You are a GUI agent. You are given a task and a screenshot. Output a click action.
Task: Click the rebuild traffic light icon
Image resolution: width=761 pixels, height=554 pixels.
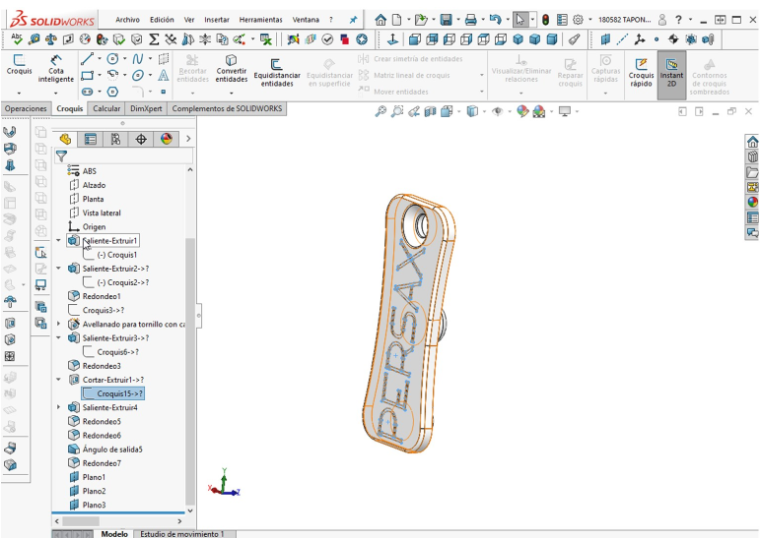(x=546, y=20)
